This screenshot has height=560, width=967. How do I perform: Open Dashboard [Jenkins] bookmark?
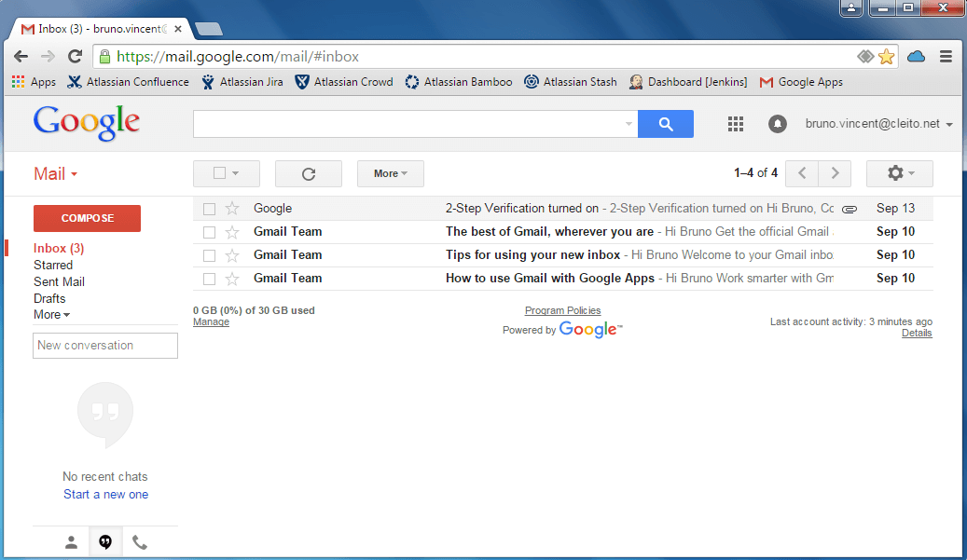tap(688, 82)
